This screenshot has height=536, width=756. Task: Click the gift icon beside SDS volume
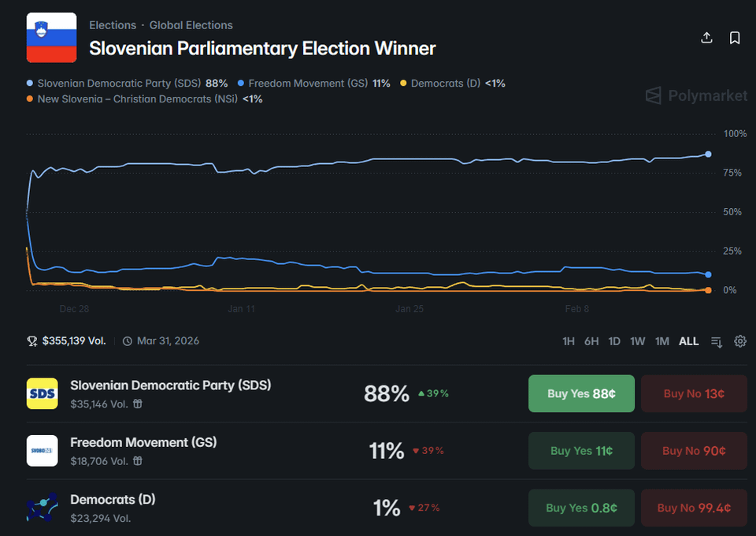[138, 404]
